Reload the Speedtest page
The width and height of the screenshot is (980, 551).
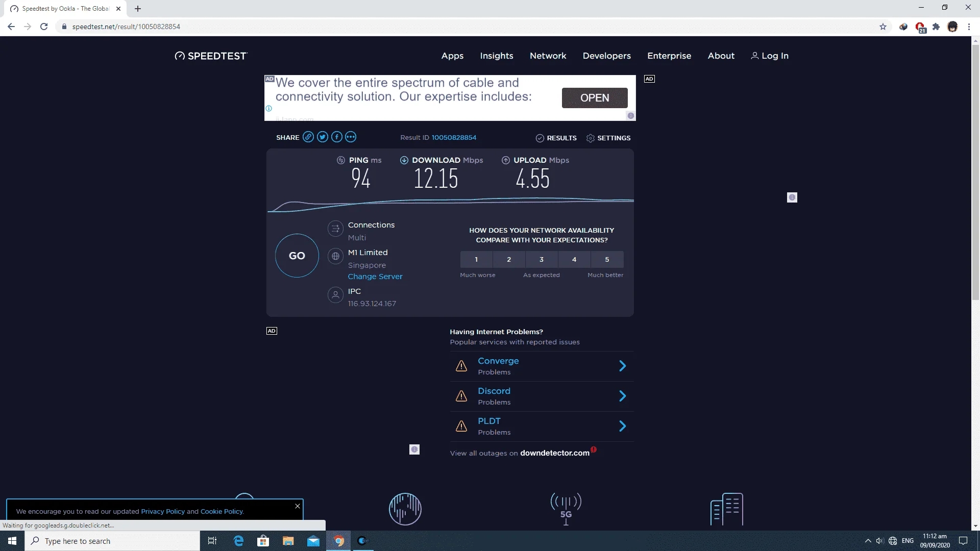pyautogui.click(x=44, y=27)
